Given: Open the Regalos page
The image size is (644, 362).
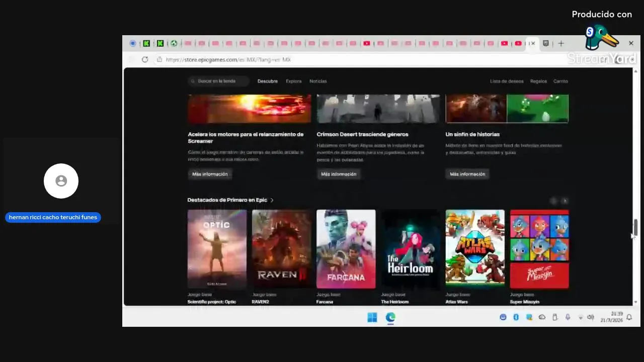Looking at the screenshot, I should coord(538,81).
